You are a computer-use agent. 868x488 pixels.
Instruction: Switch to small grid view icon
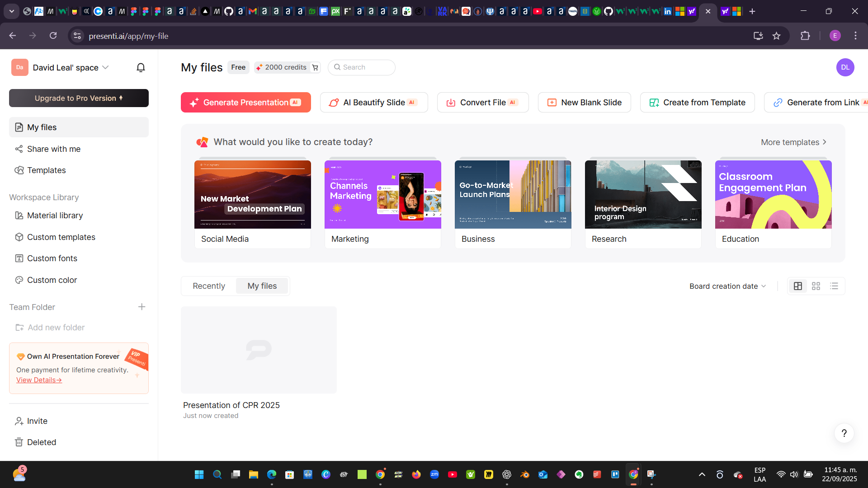tap(816, 286)
